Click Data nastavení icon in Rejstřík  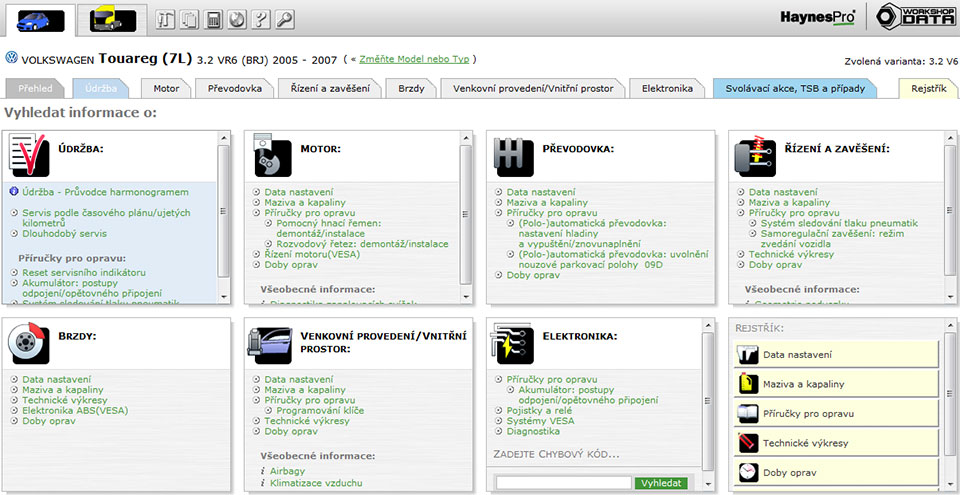coord(748,355)
